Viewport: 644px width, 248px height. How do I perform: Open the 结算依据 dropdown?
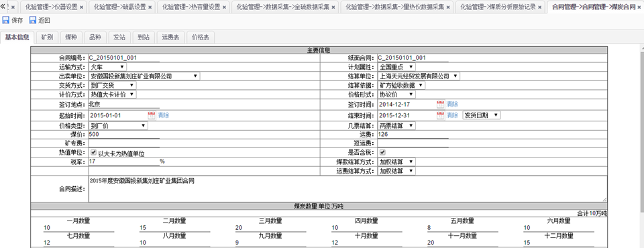click(x=402, y=85)
